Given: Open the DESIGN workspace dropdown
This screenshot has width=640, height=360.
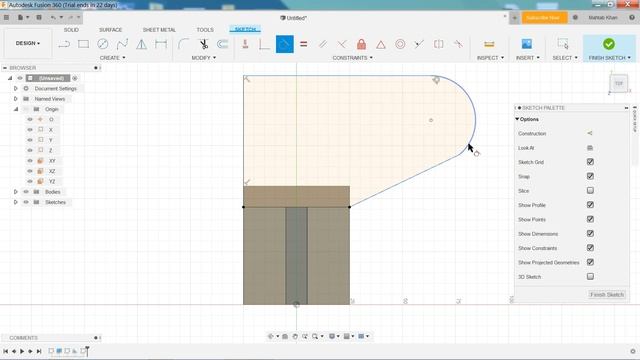Looking at the screenshot, I should pyautogui.click(x=28, y=43).
